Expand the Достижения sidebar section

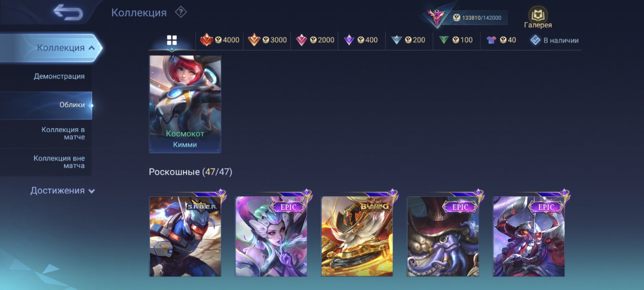63,191
